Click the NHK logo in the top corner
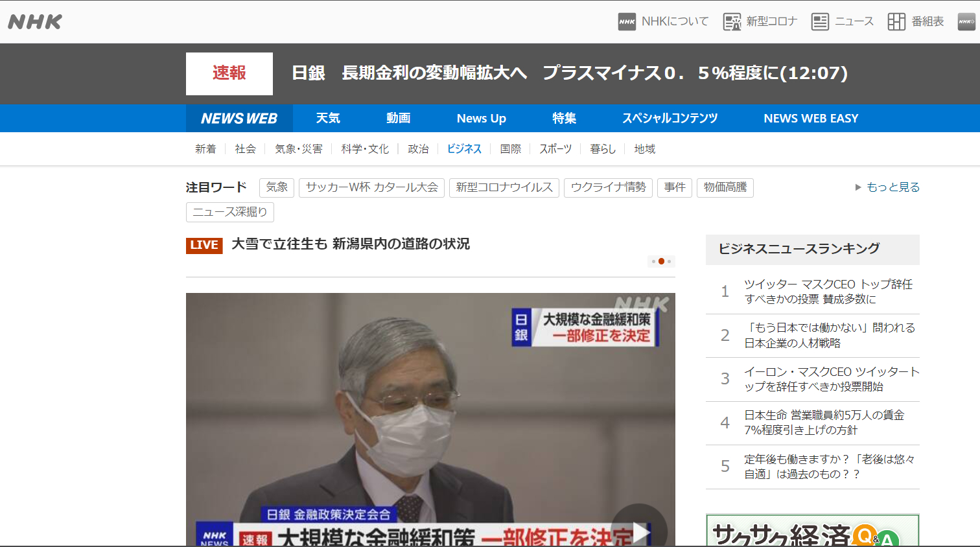 (x=33, y=21)
